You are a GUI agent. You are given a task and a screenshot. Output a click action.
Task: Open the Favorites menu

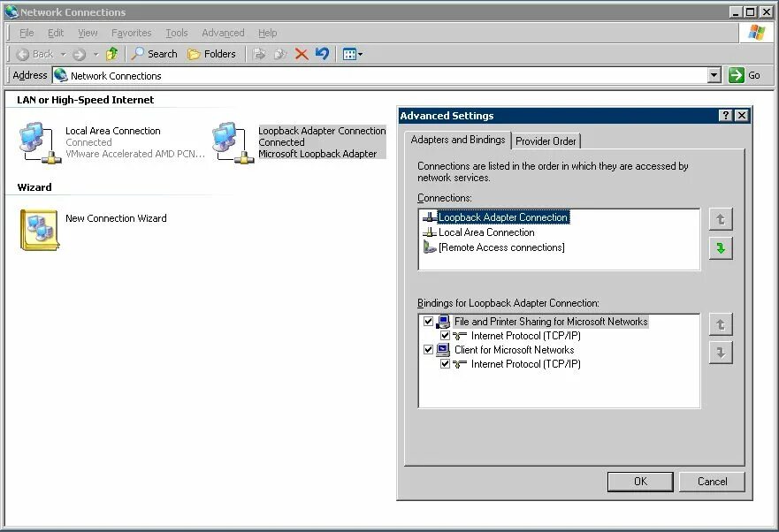coord(131,33)
